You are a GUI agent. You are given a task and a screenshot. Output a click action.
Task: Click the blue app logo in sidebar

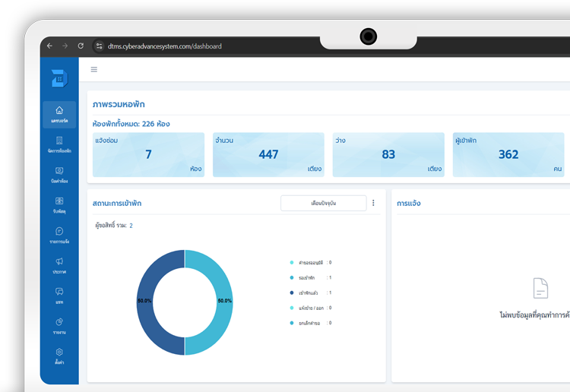click(59, 77)
